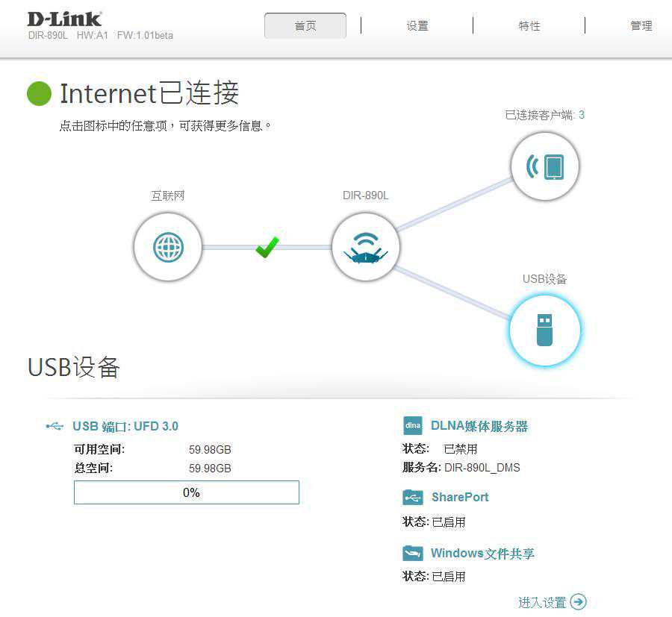The height and width of the screenshot is (617, 672).
Task: Select the connected clients device icon
Action: [x=545, y=166]
